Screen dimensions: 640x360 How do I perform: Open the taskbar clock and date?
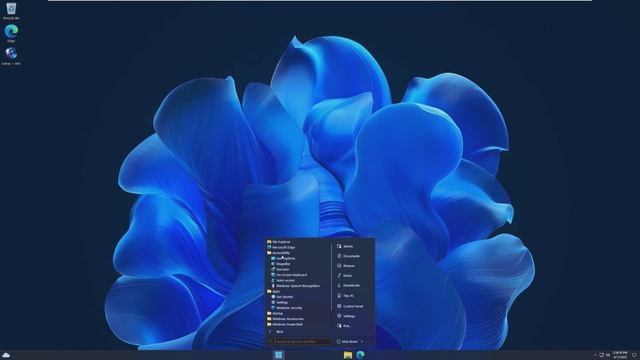click(x=620, y=355)
